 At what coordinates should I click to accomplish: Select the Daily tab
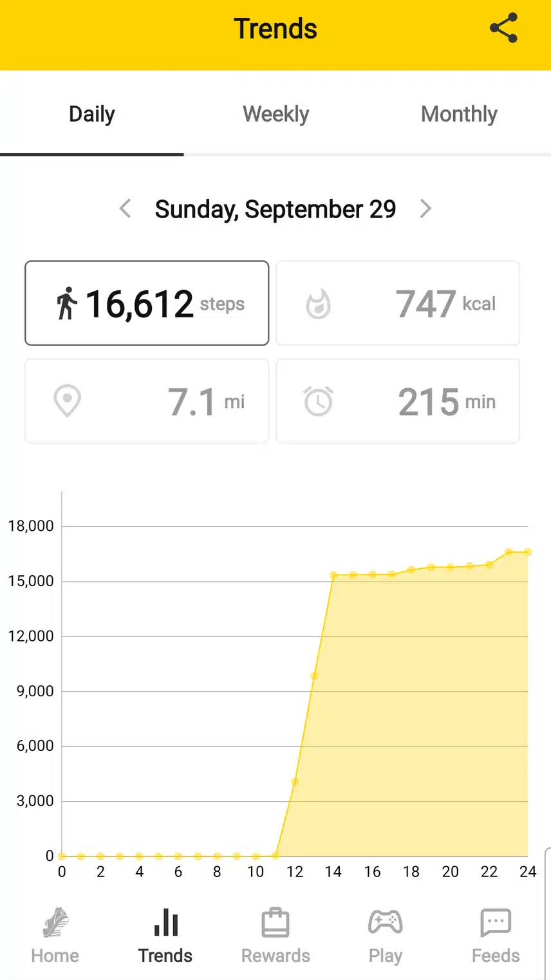[x=92, y=114]
